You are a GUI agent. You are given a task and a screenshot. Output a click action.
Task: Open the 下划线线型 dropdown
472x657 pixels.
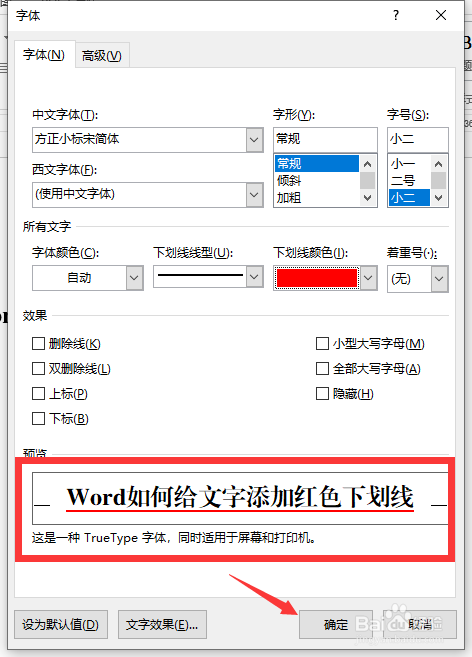click(208, 277)
